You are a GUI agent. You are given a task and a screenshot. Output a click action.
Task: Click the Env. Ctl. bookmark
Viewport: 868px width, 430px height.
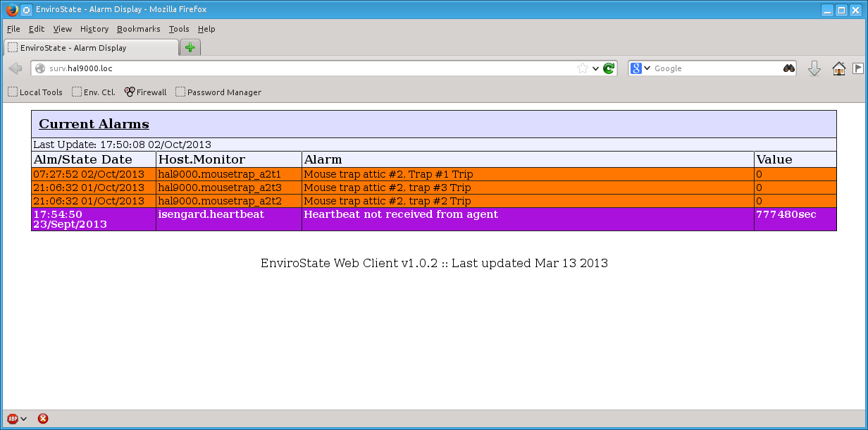click(94, 92)
